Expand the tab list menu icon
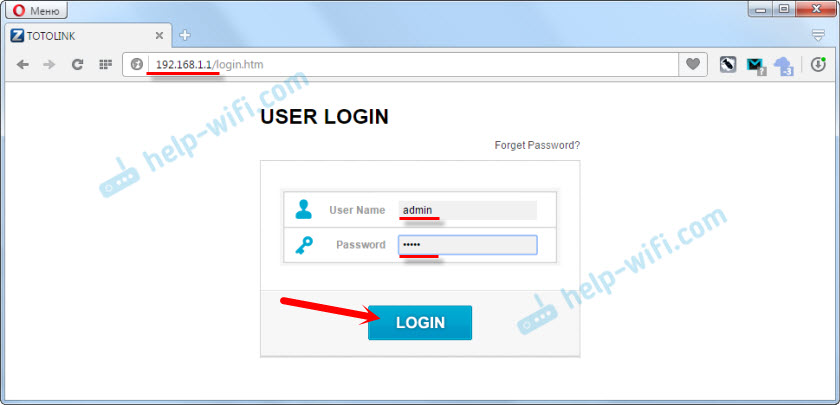 tap(818, 36)
